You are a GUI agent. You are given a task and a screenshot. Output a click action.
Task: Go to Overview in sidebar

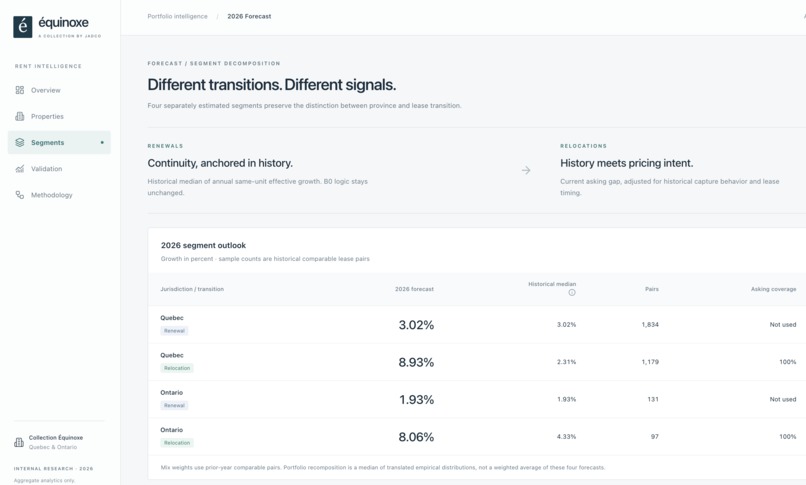click(x=59, y=90)
